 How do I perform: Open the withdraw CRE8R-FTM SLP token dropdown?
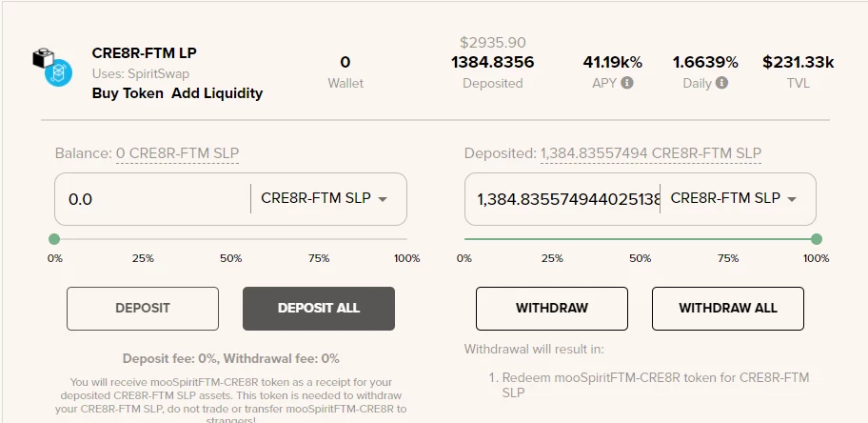pos(734,198)
